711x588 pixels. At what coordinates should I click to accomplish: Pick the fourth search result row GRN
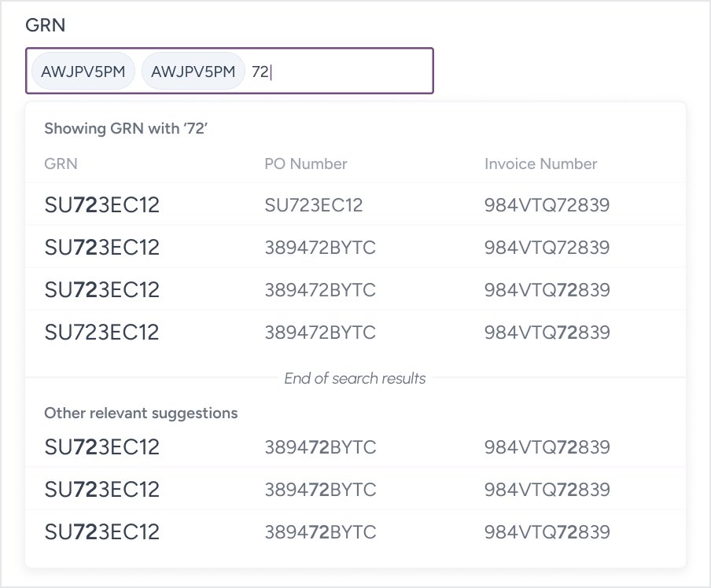102,332
